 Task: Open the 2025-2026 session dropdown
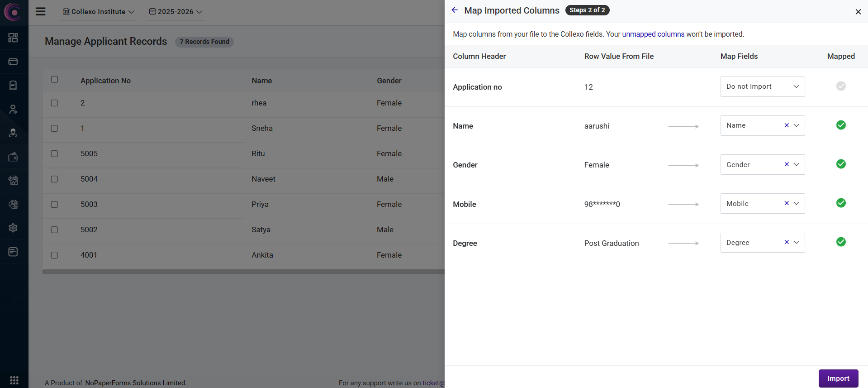[175, 12]
